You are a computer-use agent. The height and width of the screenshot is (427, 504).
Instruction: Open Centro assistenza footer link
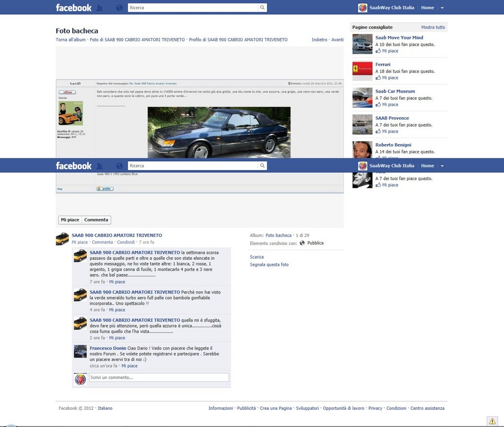point(427,408)
